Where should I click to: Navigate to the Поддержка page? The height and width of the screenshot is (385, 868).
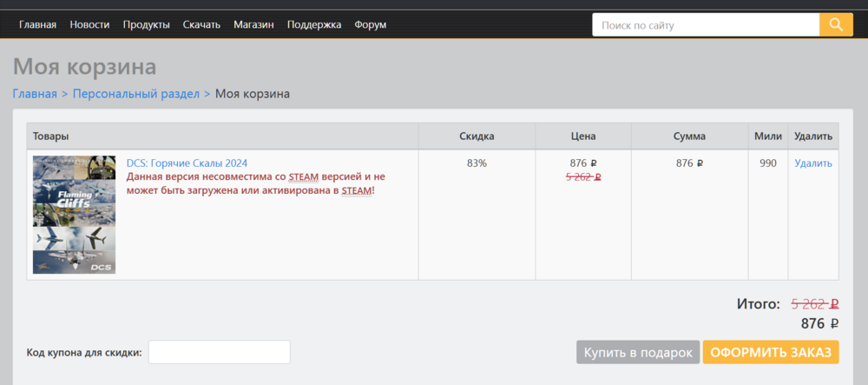314,24
